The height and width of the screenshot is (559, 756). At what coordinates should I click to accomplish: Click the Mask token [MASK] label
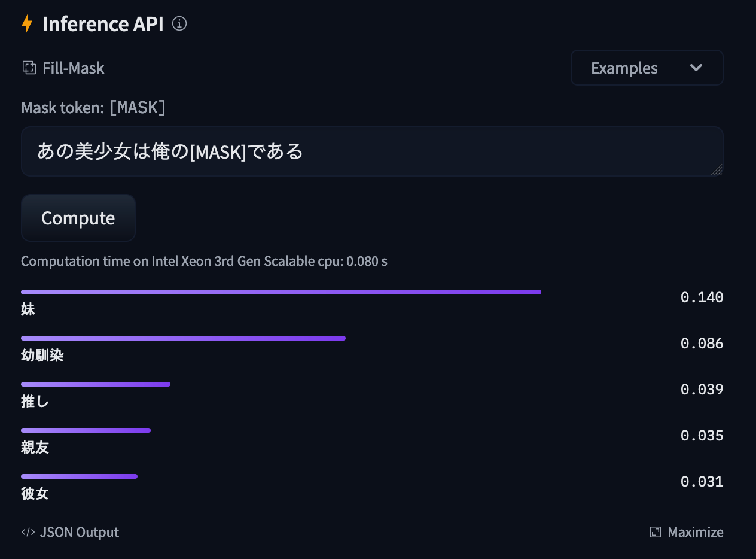tap(93, 108)
